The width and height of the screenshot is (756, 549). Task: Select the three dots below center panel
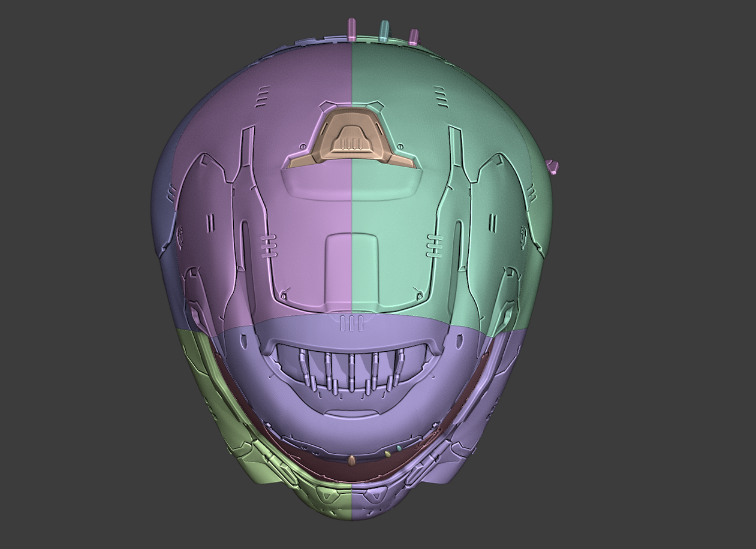[x=350, y=322]
